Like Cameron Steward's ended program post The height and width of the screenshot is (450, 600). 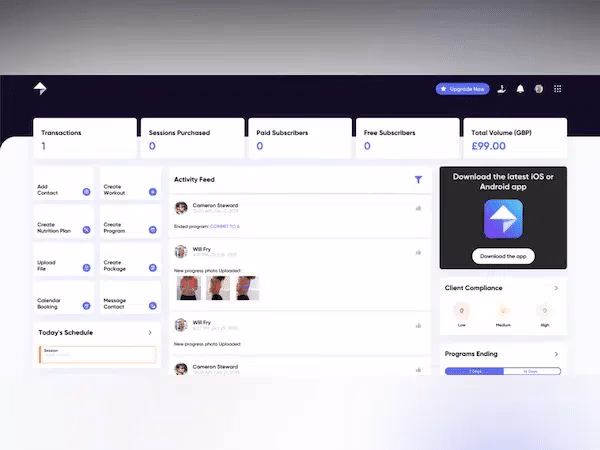[418, 208]
